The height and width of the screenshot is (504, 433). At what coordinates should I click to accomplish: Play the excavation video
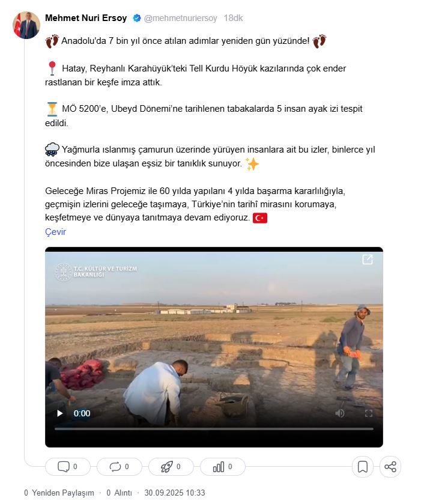60,413
